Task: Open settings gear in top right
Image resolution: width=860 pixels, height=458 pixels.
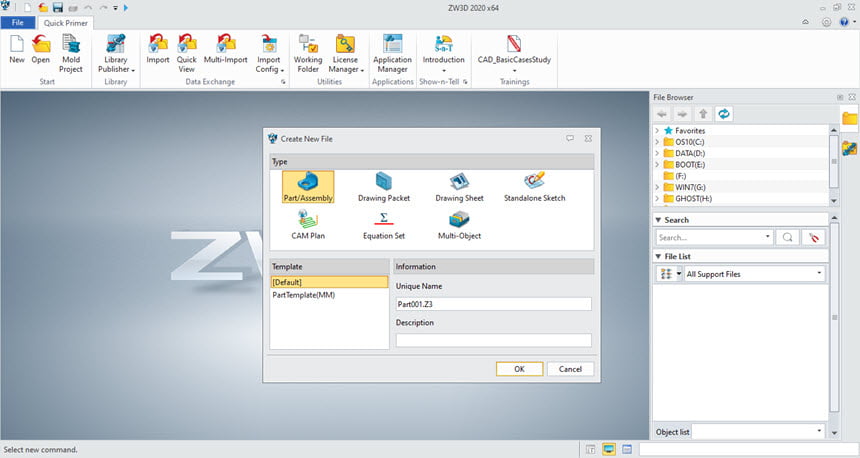Action: pos(826,22)
